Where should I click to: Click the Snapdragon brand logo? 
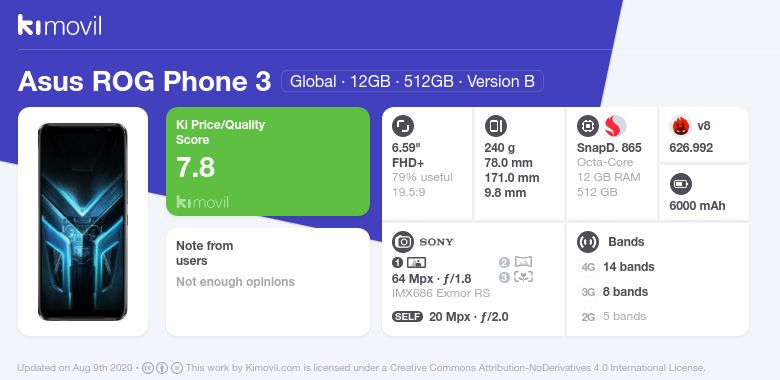coord(615,126)
